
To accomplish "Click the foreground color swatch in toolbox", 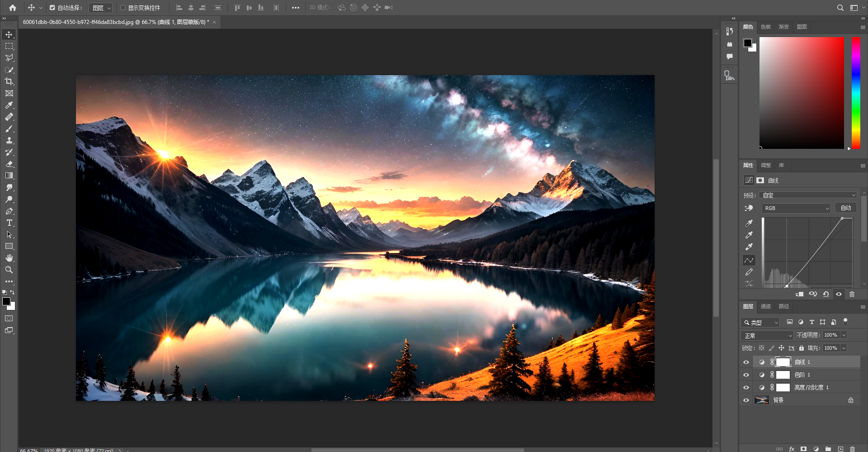I will 6,301.
